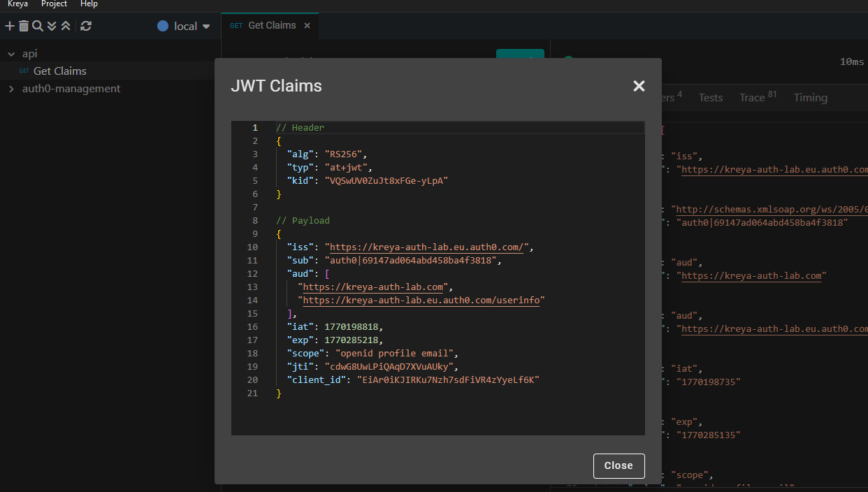The height and width of the screenshot is (492, 868).
Task: Click the add new item plus icon
Action: pyautogui.click(x=10, y=26)
